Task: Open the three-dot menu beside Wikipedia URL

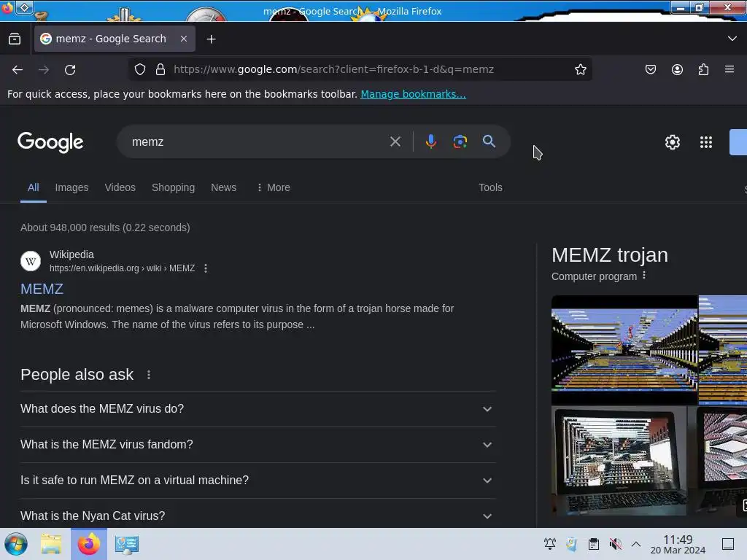Action: (206, 268)
